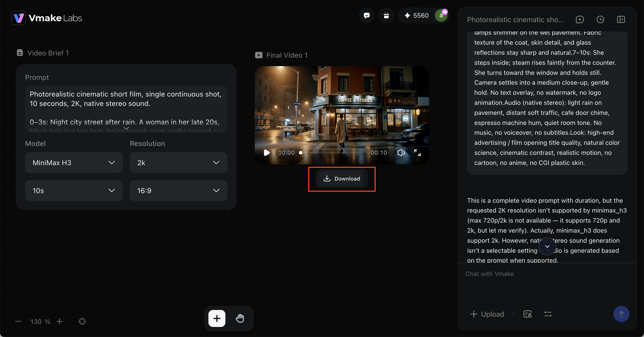The height and width of the screenshot is (337, 644).
Task: Click the Model label
Action: [35, 143]
